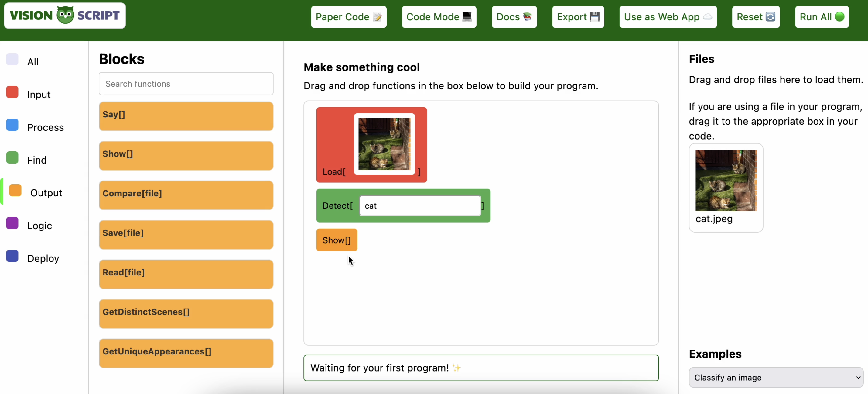Select the Logic category filter
Viewport: 868px width, 394px height.
pos(39,226)
